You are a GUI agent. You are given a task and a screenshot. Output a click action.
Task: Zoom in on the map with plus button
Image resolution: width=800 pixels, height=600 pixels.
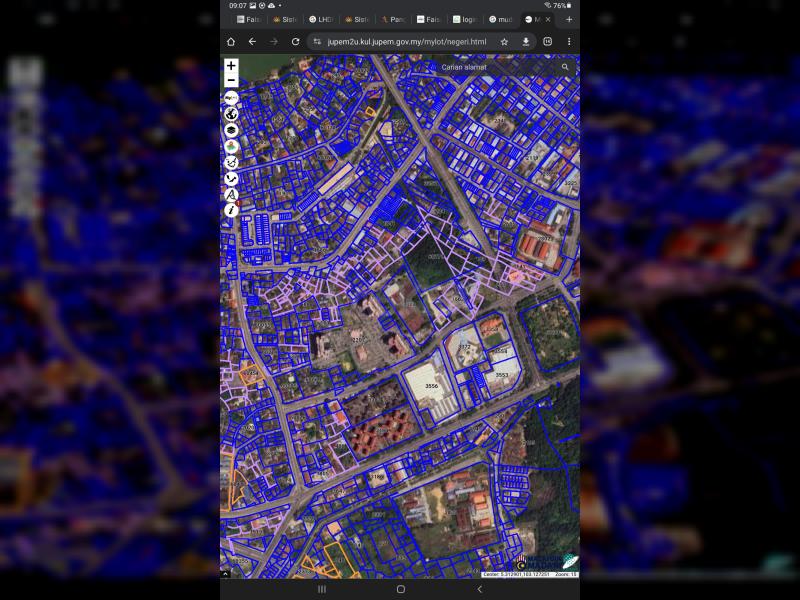tap(231, 65)
